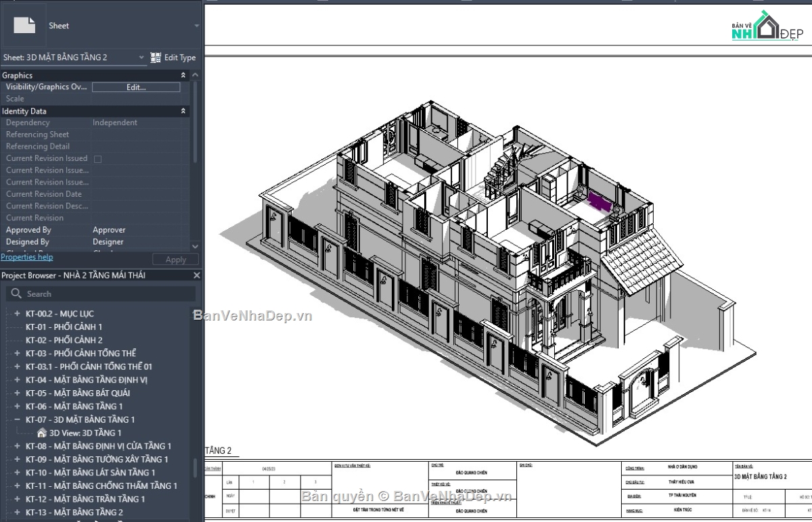Collapse the Identity Data section
Viewport: 812px width, 522px height.
tap(183, 111)
